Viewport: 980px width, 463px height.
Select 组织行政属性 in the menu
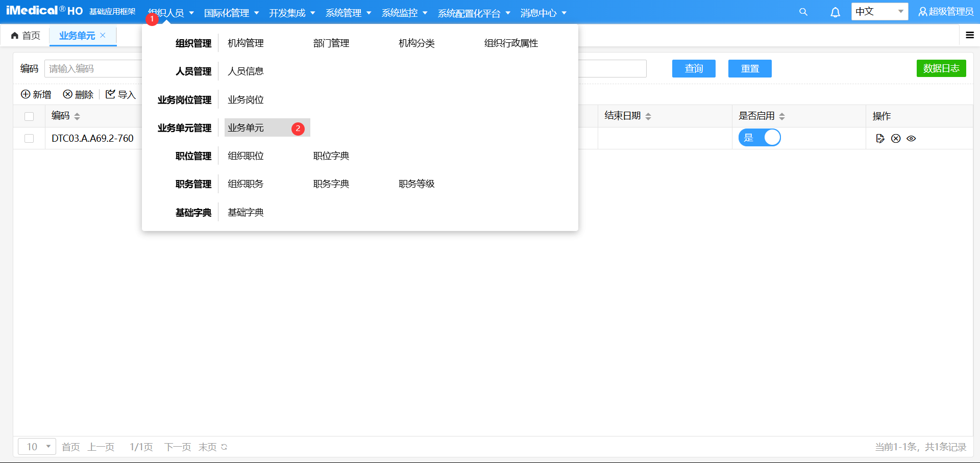click(x=511, y=43)
